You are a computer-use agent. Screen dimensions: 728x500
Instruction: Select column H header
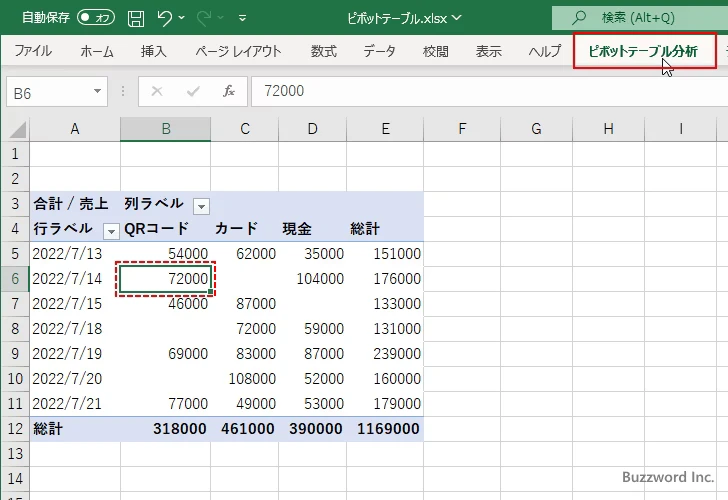click(x=609, y=129)
